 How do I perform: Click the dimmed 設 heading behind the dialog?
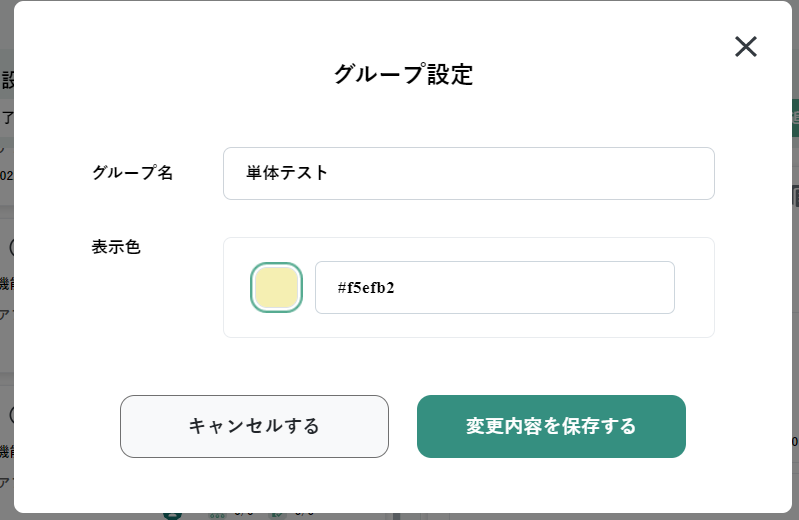pyautogui.click(x=7, y=81)
